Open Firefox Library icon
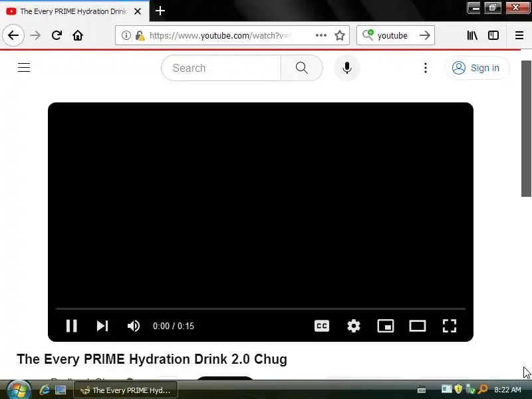532x399 pixels. (x=472, y=35)
